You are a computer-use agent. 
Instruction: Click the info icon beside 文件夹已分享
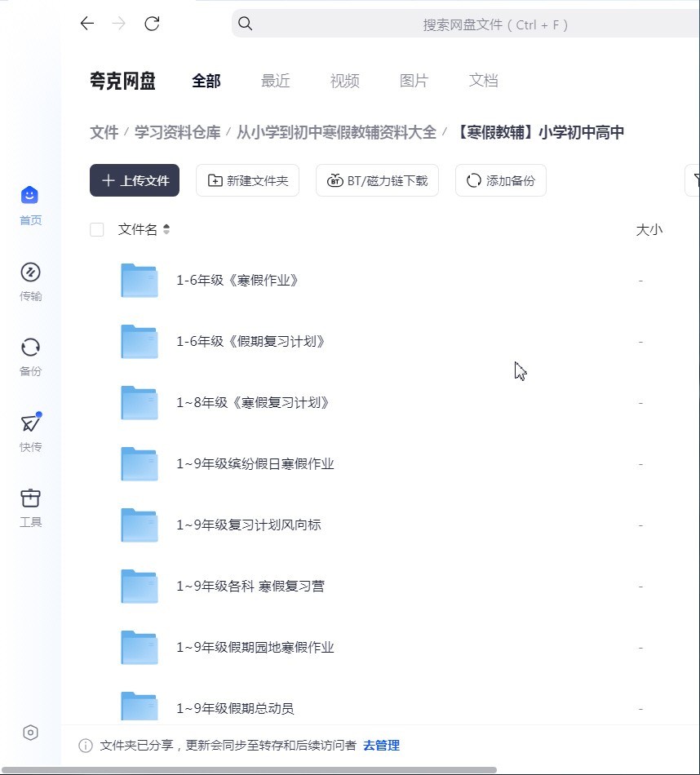click(86, 746)
